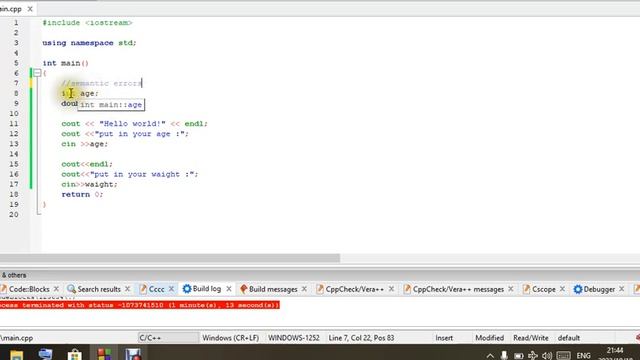Click the '#include <iostream>' line

87,23
